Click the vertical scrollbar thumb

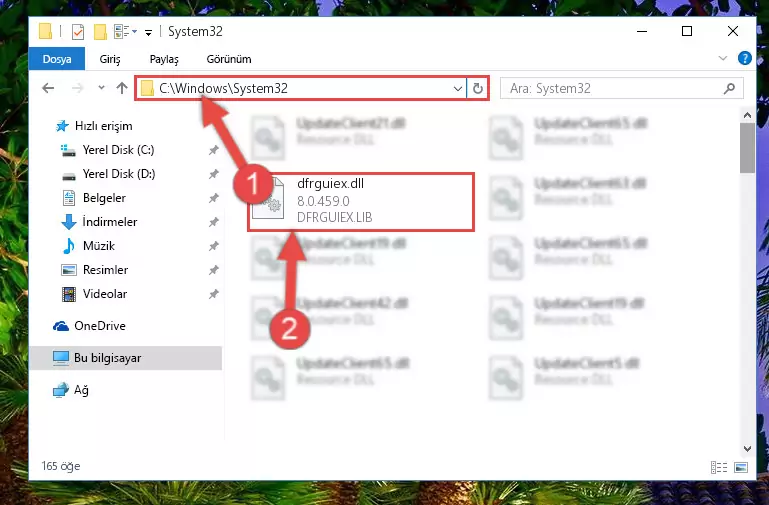(x=747, y=148)
